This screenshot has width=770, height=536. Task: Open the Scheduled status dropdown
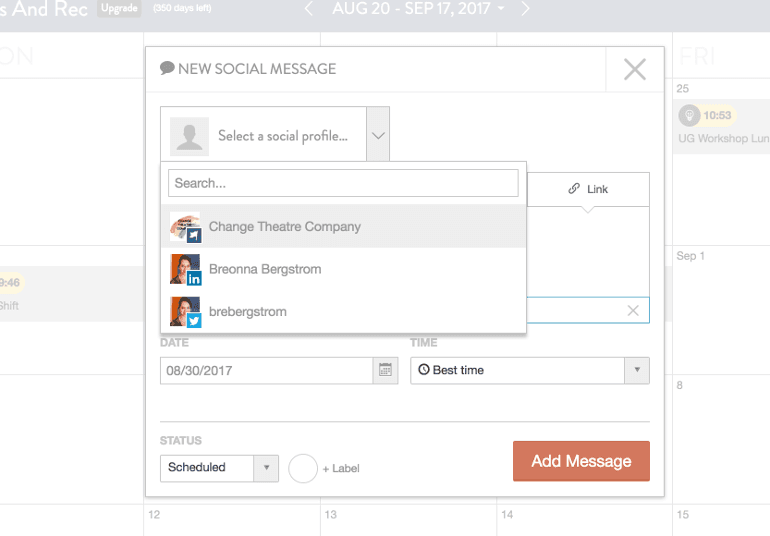219,467
